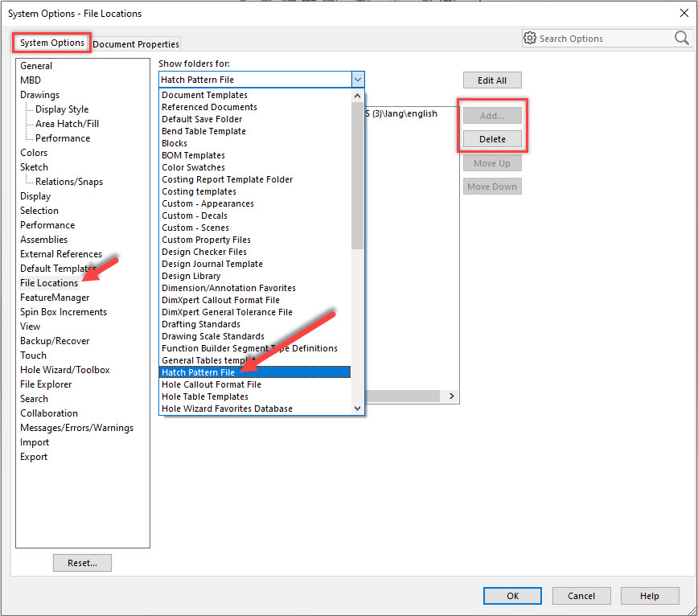The height and width of the screenshot is (616, 698).
Task: Select Backup/Recover in the options tree
Action: click(x=55, y=340)
